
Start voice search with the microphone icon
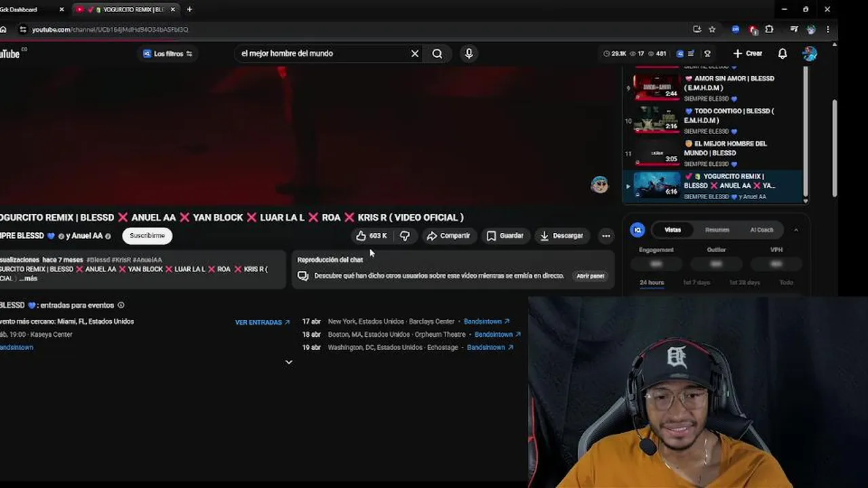(469, 54)
